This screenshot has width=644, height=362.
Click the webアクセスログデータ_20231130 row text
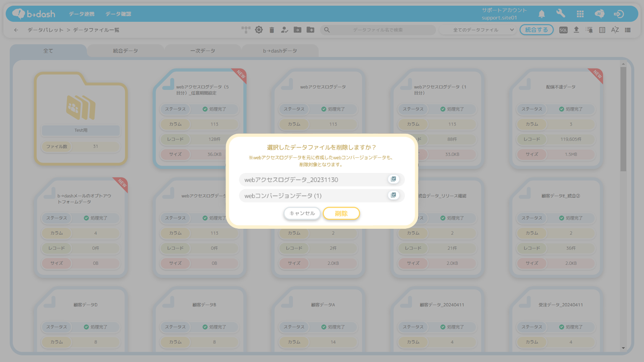[291, 179]
